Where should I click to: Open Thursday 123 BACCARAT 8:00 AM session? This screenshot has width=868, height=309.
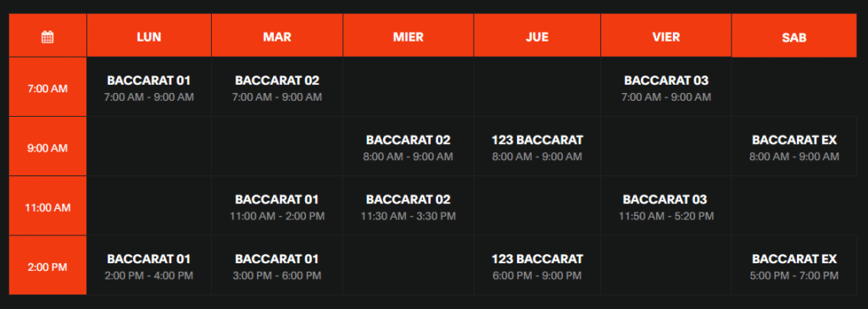click(x=537, y=147)
